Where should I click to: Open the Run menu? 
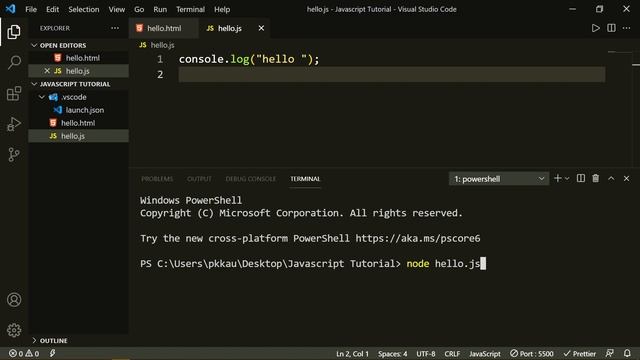[160, 9]
